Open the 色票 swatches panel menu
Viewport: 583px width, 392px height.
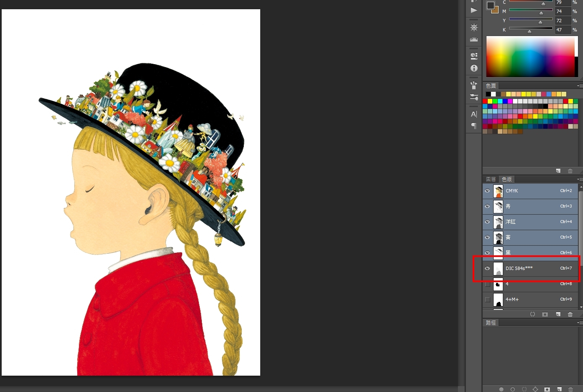[x=580, y=86]
